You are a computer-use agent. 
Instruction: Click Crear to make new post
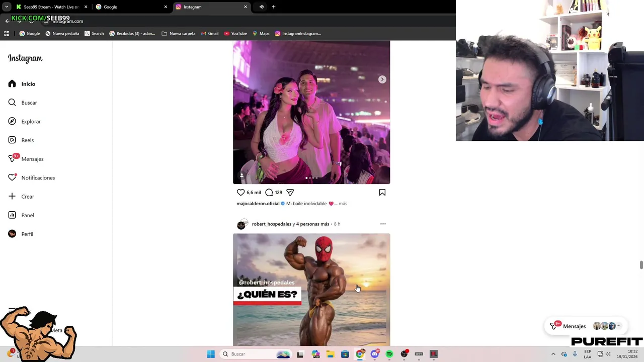(21, 197)
